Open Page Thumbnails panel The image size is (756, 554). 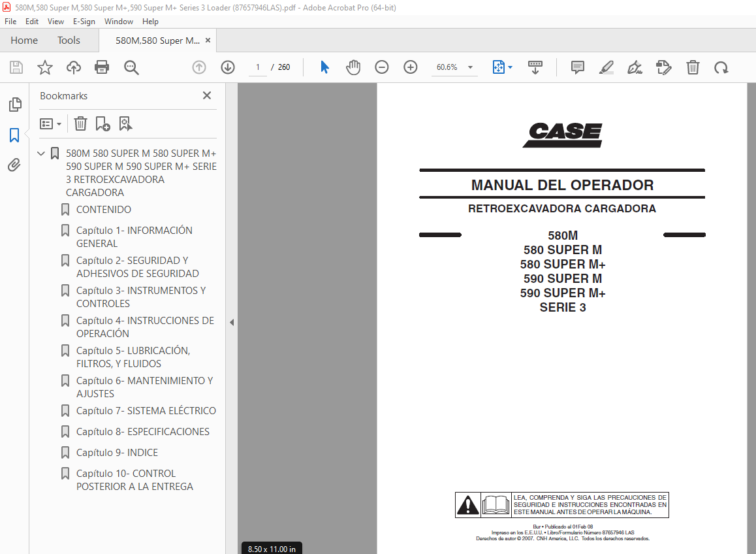coord(15,105)
